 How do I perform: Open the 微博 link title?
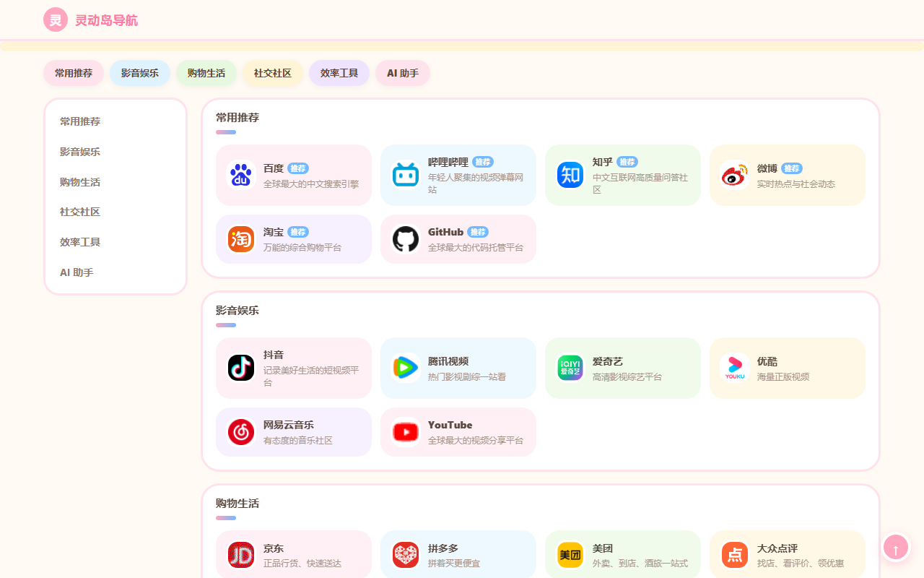(767, 168)
